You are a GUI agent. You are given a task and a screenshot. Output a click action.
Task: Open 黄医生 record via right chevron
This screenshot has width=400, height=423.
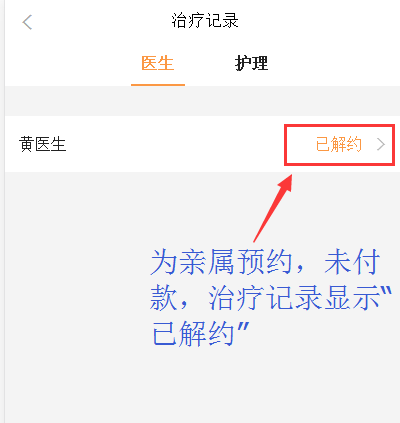381,145
